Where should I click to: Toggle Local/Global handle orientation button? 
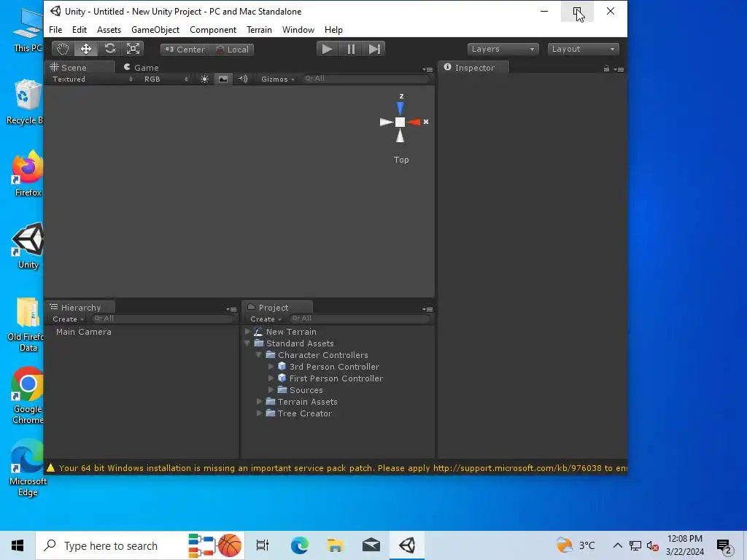[232, 50]
